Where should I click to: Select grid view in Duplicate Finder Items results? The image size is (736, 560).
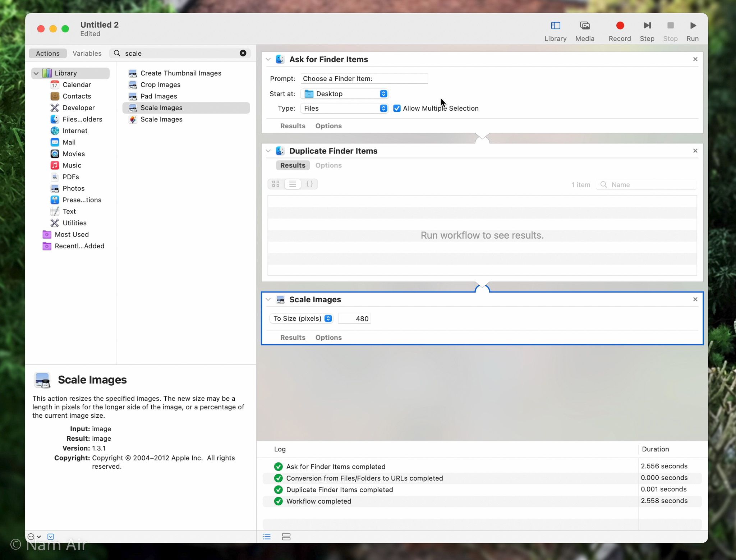pyautogui.click(x=276, y=184)
